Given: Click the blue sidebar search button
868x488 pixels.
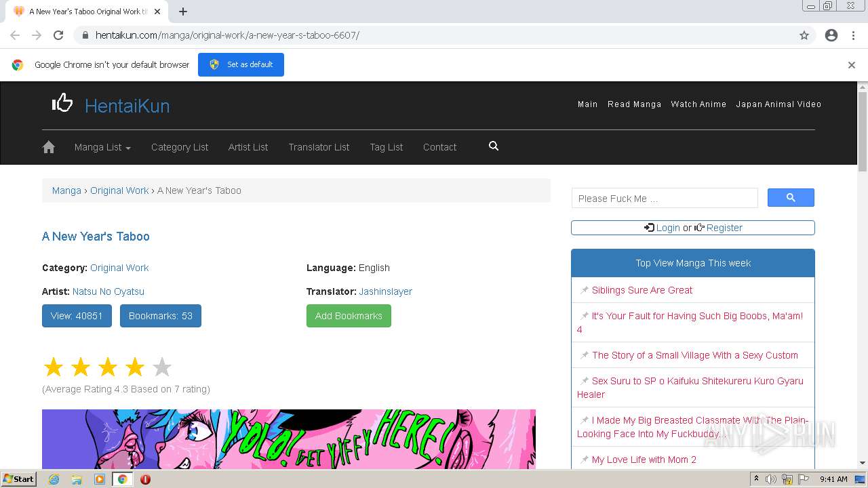Looking at the screenshot, I should [x=791, y=197].
